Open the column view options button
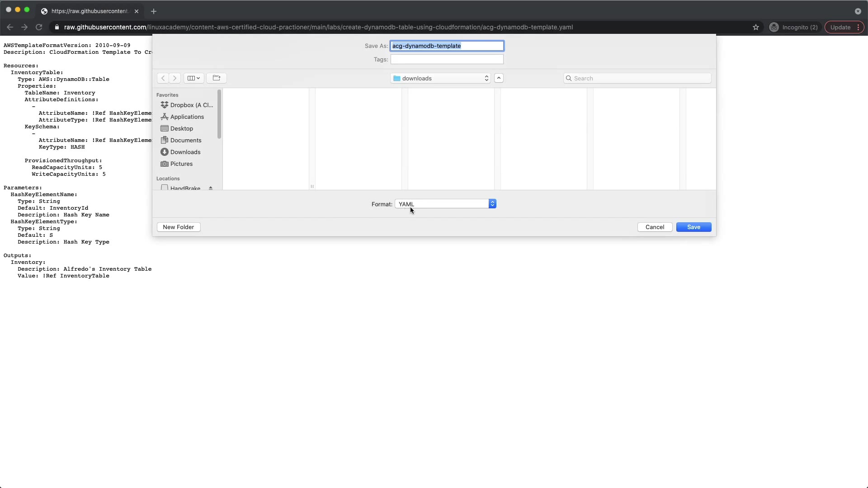Screen dimensions: 868x488 pyautogui.click(x=193, y=78)
